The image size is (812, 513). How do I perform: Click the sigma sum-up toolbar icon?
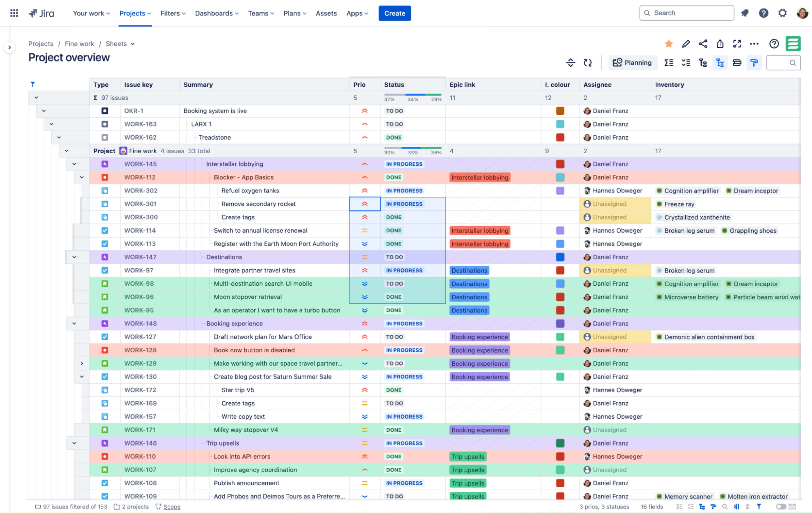(x=669, y=63)
